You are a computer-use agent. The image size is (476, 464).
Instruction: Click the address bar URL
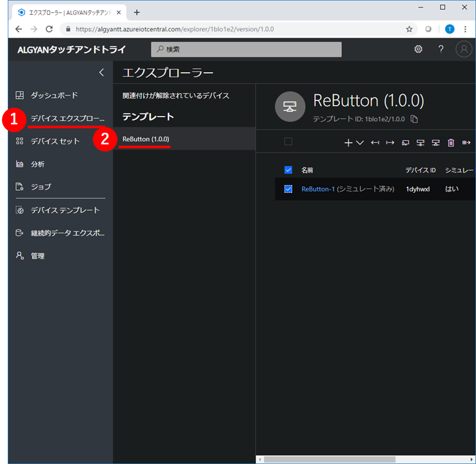coord(175,29)
